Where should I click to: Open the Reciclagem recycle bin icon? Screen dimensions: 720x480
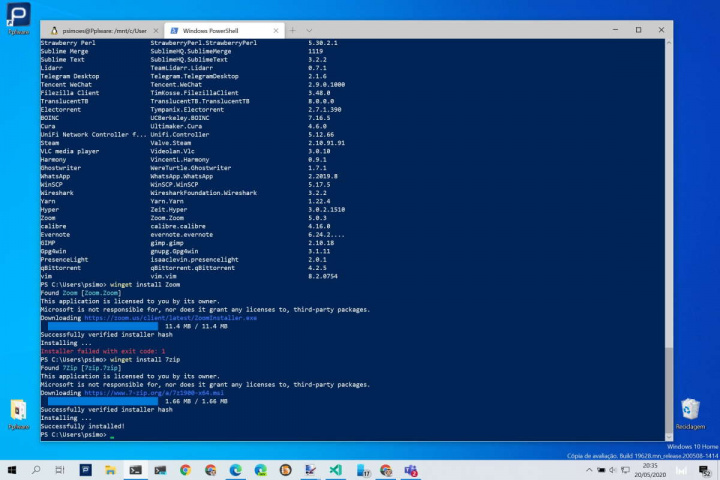coord(690,410)
